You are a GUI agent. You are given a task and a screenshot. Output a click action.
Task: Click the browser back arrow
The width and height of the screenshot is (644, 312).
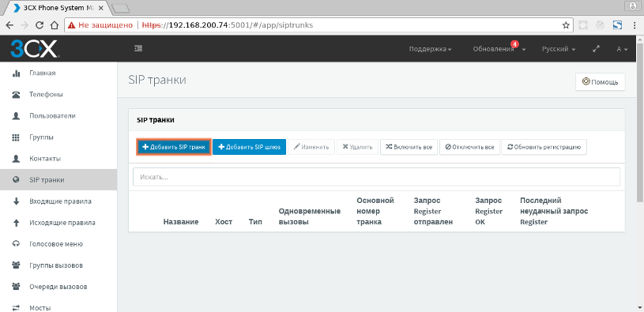9,25
